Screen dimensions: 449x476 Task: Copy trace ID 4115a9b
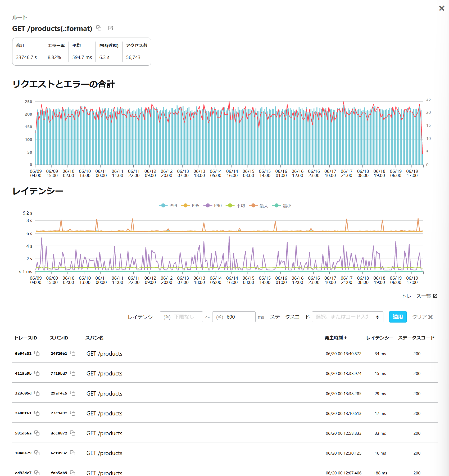click(x=37, y=373)
